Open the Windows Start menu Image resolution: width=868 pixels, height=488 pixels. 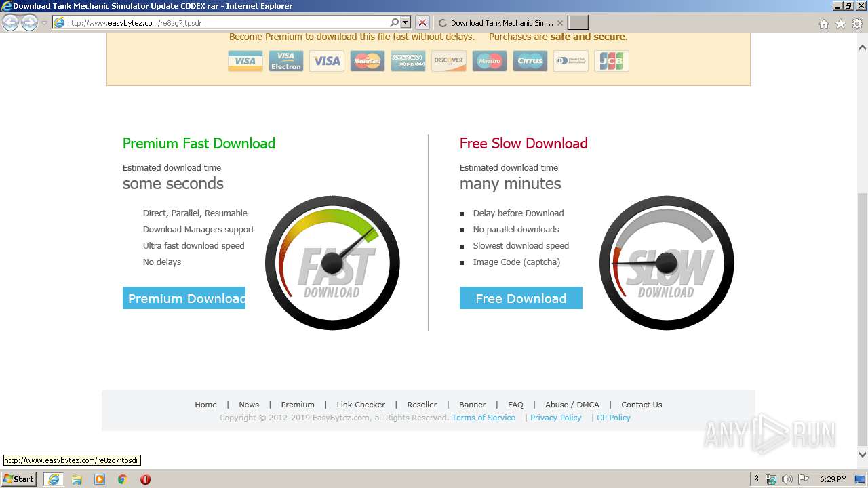coord(19,479)
